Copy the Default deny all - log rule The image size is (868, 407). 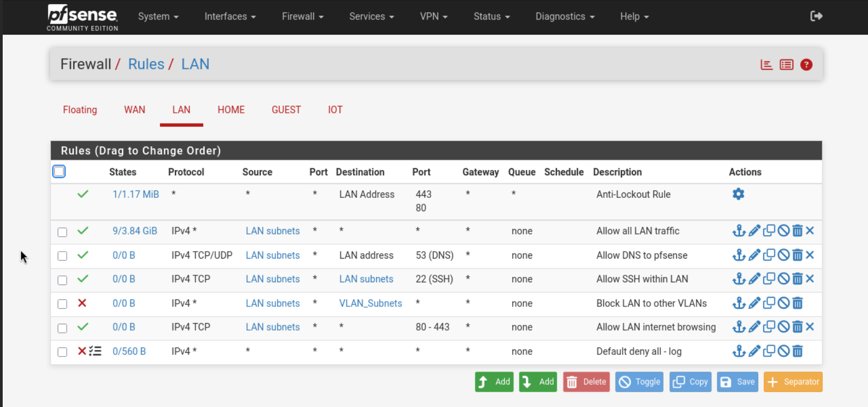pyautogui.click(x=769, y=351)
